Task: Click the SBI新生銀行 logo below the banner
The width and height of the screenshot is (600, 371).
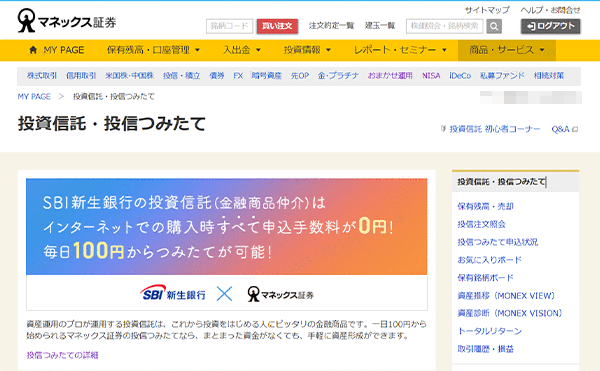Action: pyautogui.click(x=173, y=294)
